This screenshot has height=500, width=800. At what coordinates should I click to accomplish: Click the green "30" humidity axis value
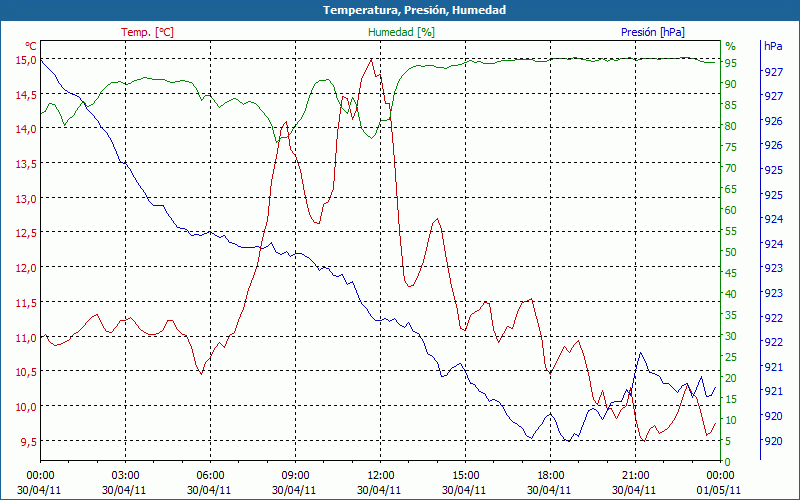point(731,336)
